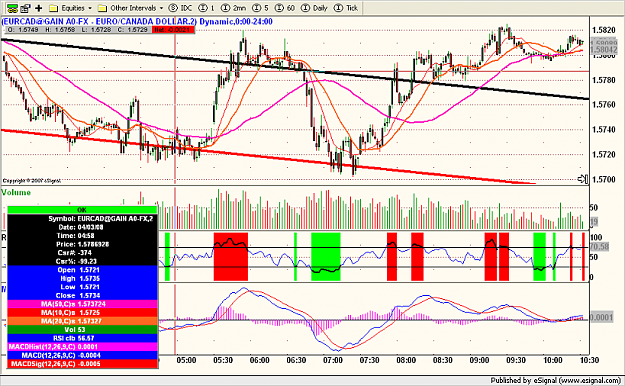
Task: Click the symbol link chain icon
Action: point(13,8)
